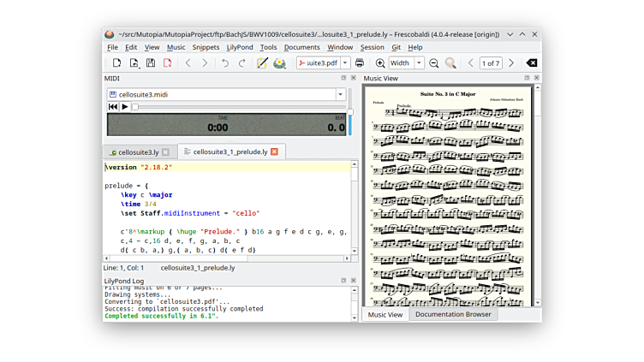Image resolution: width=644 pixels, height=362 pixels.
Task: Open the Snippets menu
Action: click(x=206, y=47)
